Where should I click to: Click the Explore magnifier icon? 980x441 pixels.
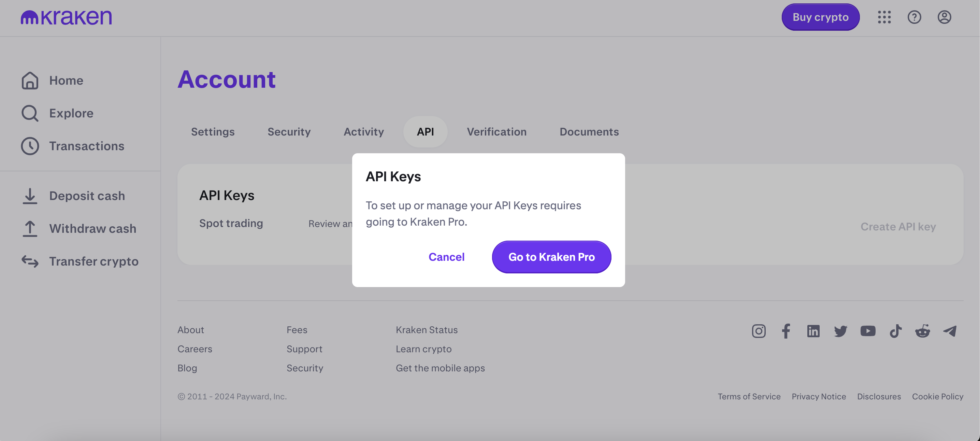30,113
